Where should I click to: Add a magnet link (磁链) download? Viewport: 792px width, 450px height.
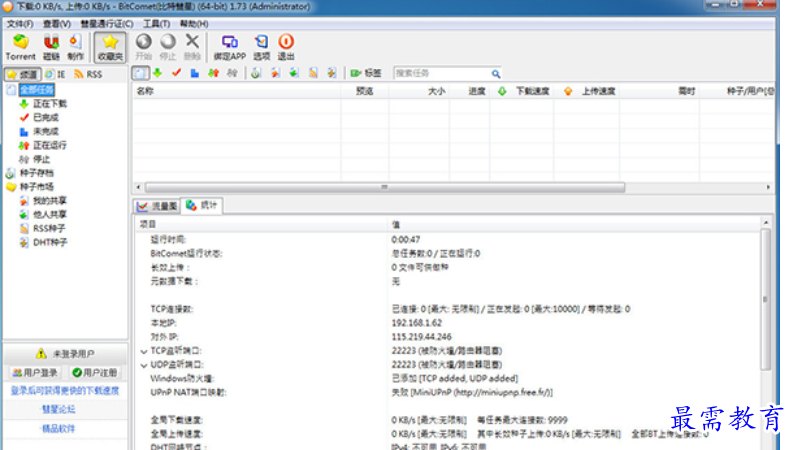(x=51, y=47)
